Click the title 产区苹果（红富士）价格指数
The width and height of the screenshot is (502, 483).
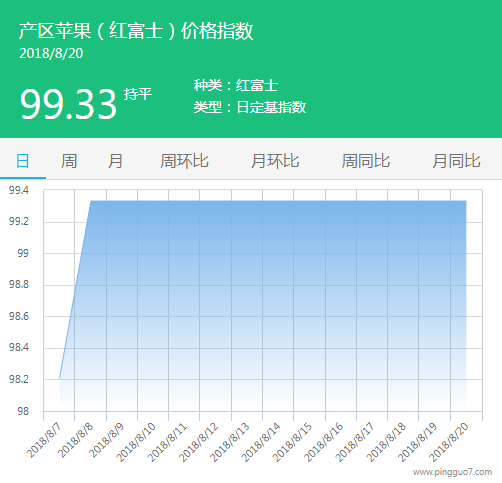(136, 31)
